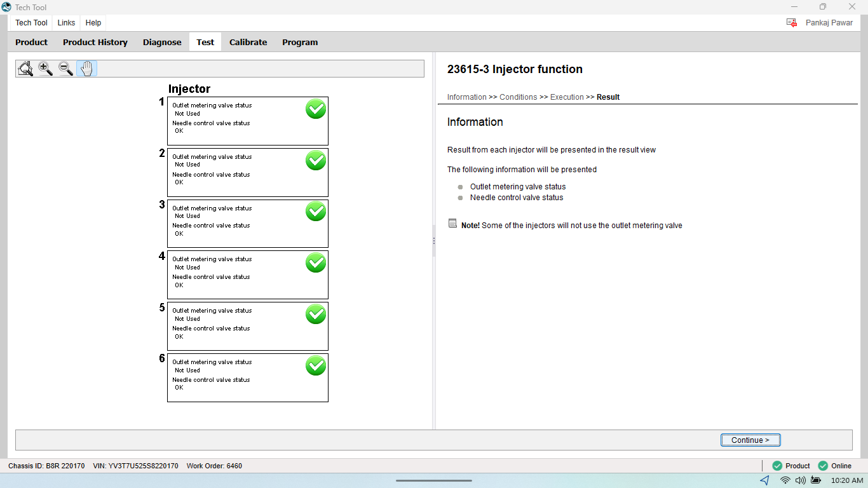Click the green check on injector 5
The width and height of the screenshot is (868, 488).
(x=316, y=314)
